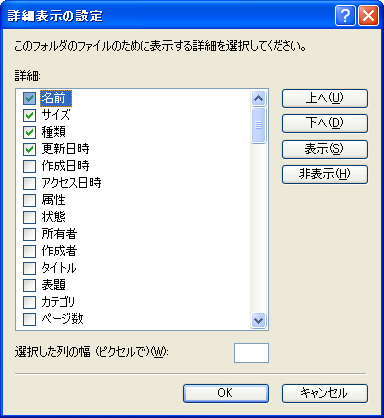This screenshot has height=418, width=384.
Task: Click the 非表示(H) button
Action: pyautogui.click(x=325, y=174)
